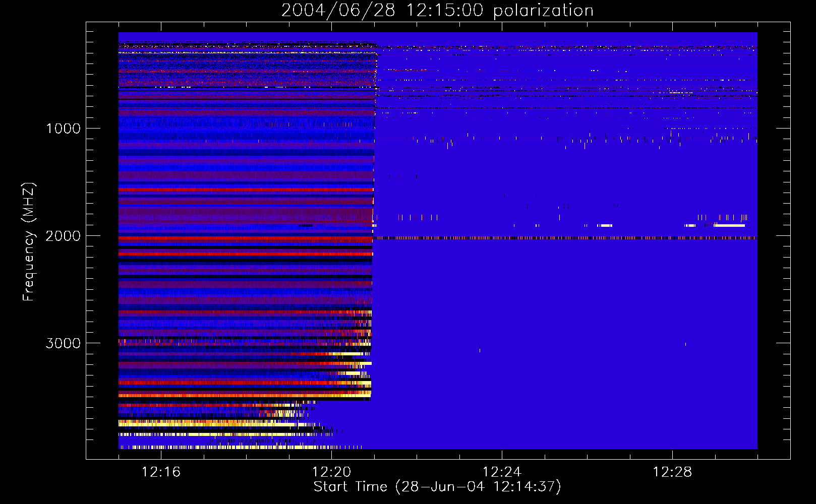The width and height of the screenshot is (816, 504).
Task: Click the 12:24 time tick label
Action: pos(502,472)
